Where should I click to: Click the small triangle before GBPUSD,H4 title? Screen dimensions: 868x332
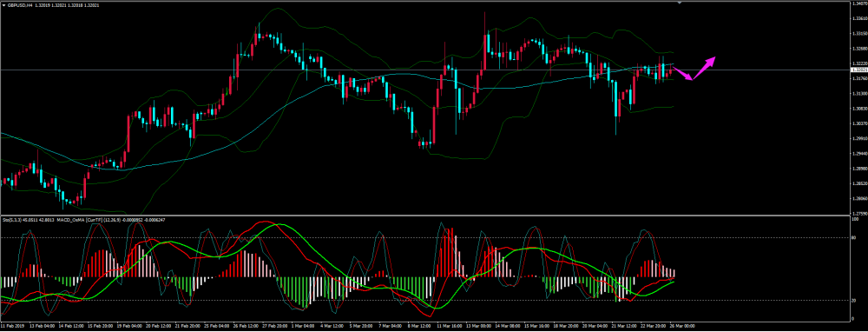point(3,6)
